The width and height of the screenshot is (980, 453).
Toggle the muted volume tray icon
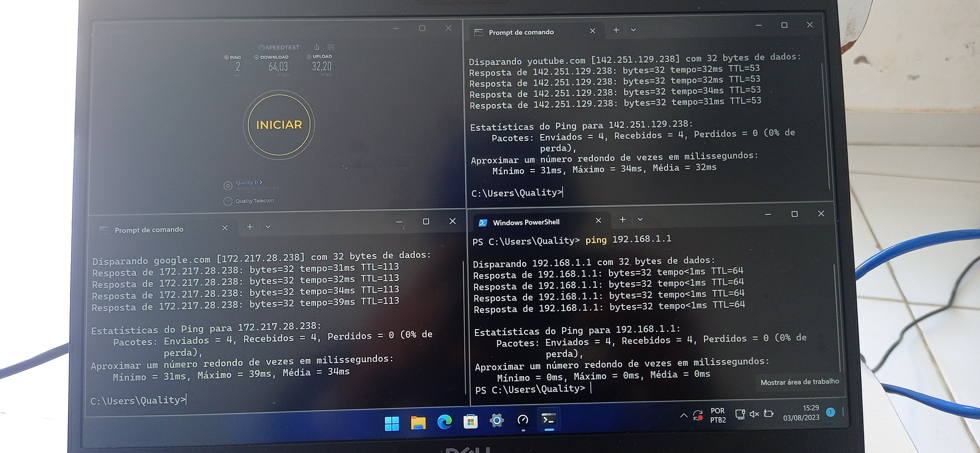(x=754, y=414)
